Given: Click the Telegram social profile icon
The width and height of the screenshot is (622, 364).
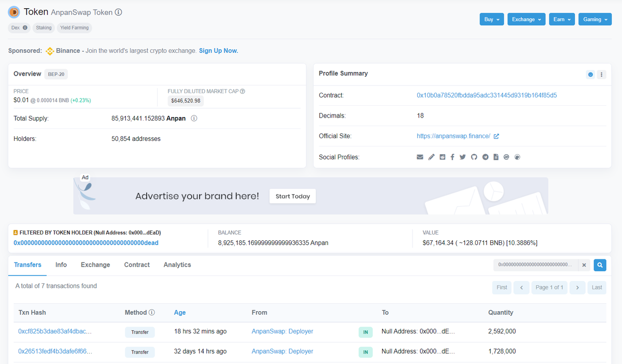Looking at the screenshot, I should click(x=485, y=157).
